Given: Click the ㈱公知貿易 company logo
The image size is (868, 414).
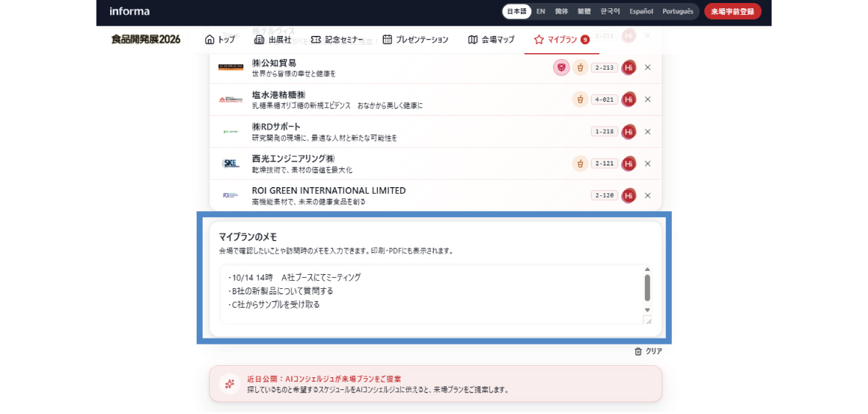Looking at the screenshot, I should tap(230, 67).
